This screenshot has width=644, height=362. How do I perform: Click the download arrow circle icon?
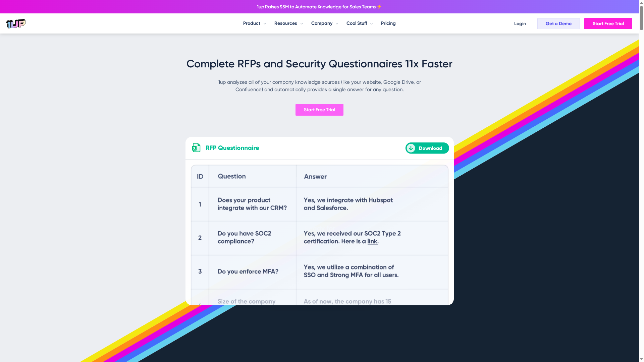411,148
